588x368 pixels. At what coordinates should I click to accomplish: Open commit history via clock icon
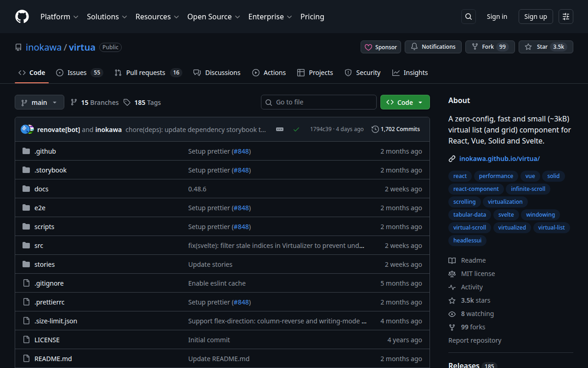pyautogui.click(x=375, y=129)
